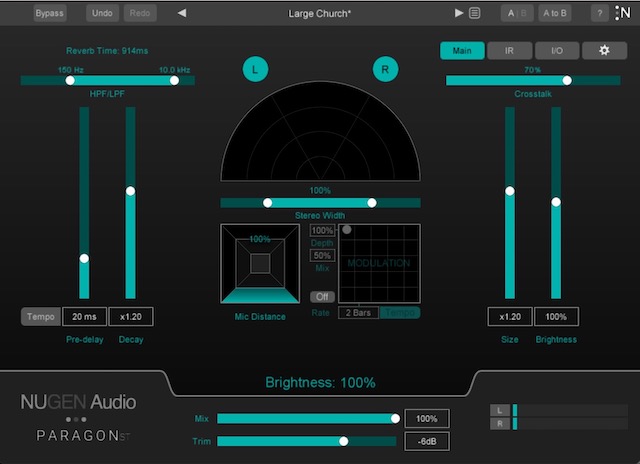Toggle the A/B comparison selector
This screenshot has height=464, width=640.
[x=516, y=14]
